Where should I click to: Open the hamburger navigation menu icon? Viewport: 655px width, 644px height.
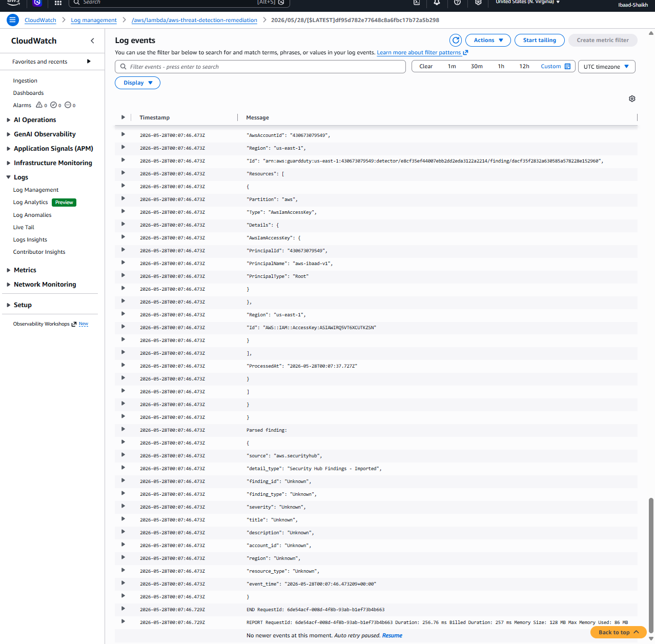point(13,20)
